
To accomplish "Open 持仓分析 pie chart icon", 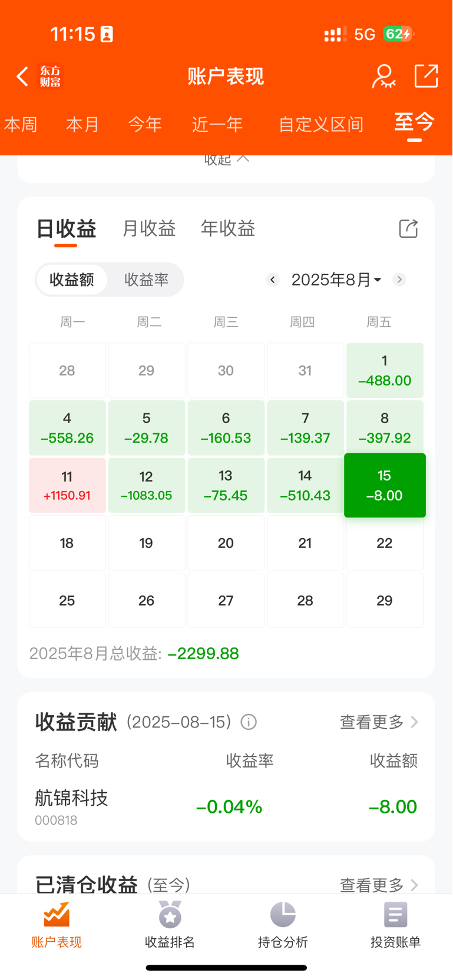I will [x=283, y=914].
